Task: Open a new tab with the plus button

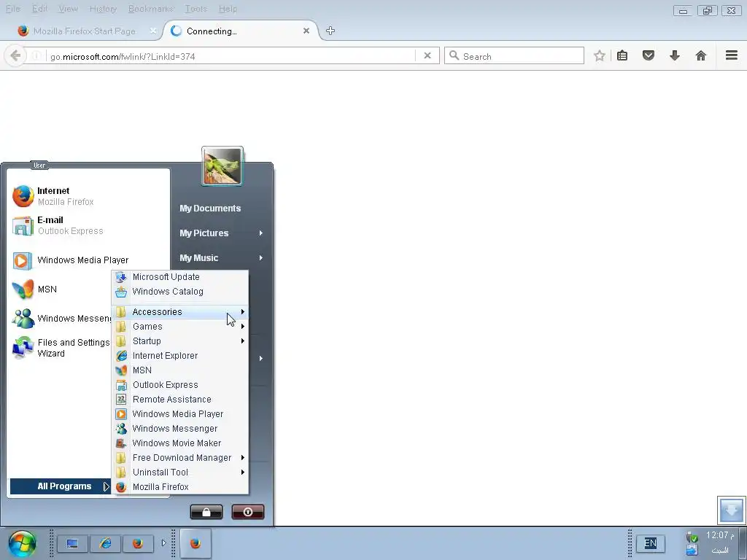Action: [x=330, y=31]
